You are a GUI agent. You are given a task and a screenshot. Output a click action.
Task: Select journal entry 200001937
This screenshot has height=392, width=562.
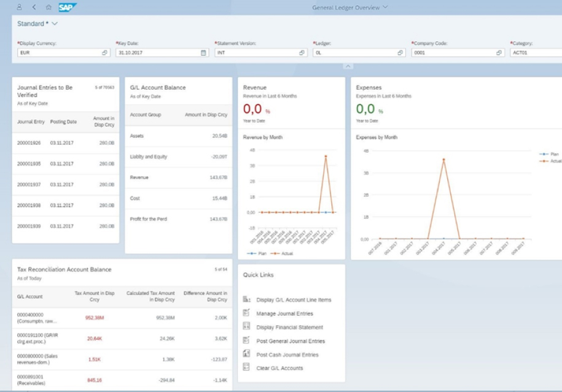[x=66, y=185]
